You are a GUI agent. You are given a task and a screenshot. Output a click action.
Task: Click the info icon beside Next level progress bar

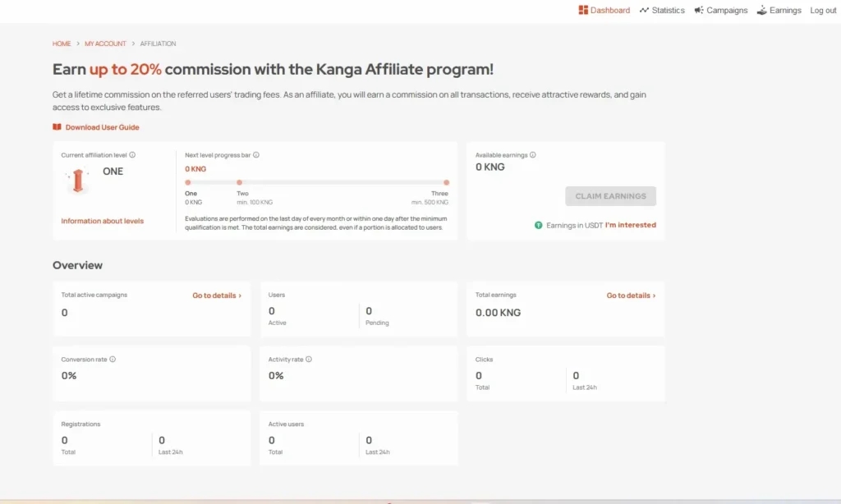(x=256, y=155)
